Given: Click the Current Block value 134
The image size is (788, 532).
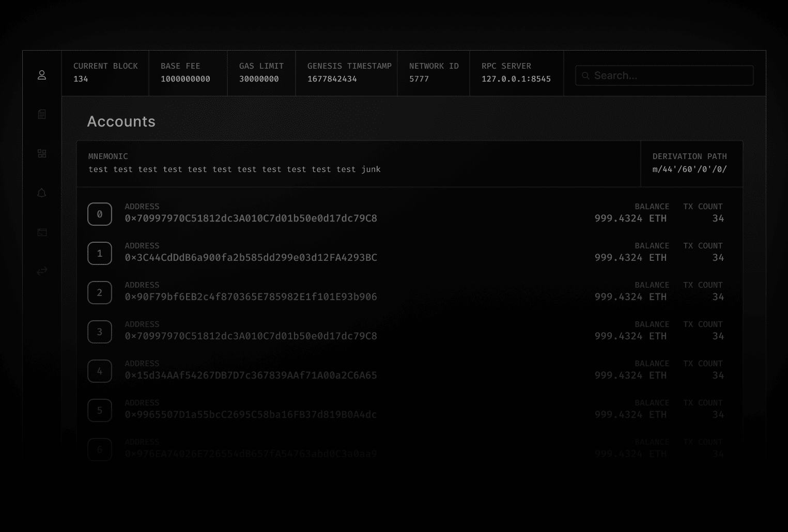Looking at the screenshot, I should click(x=81, y=79).
